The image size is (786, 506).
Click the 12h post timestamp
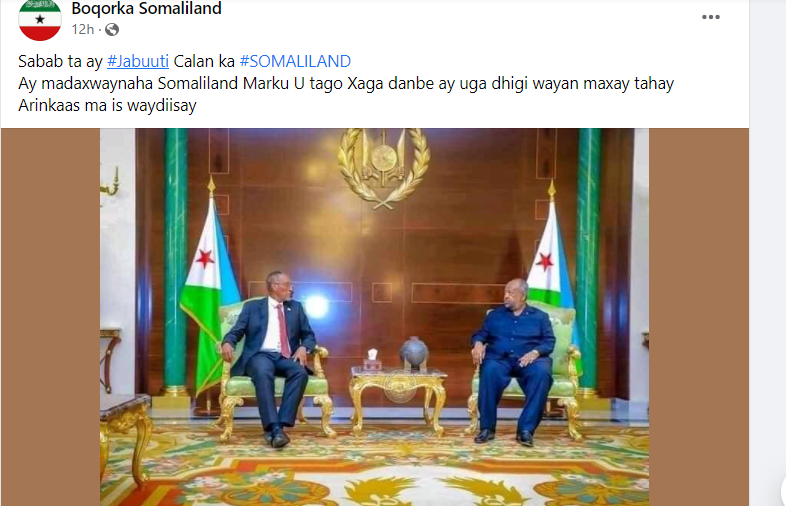[82, 30]
